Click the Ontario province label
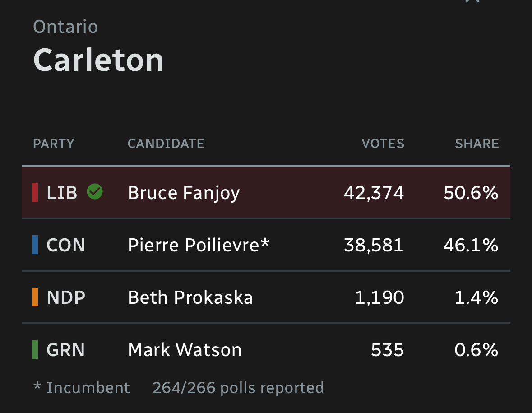The height and width of the screenshot is (413, 532). click(x=65, y=27)
